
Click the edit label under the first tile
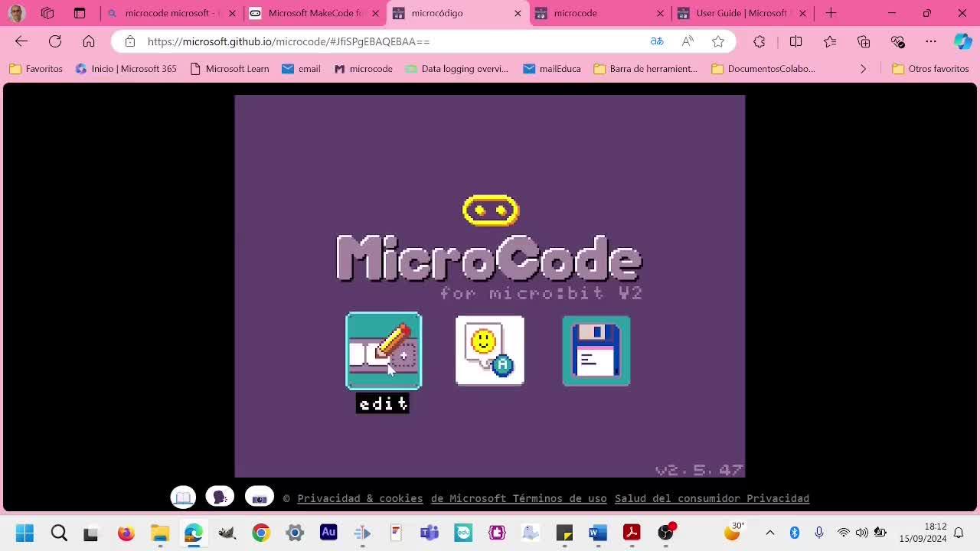[x=383, y=403]
